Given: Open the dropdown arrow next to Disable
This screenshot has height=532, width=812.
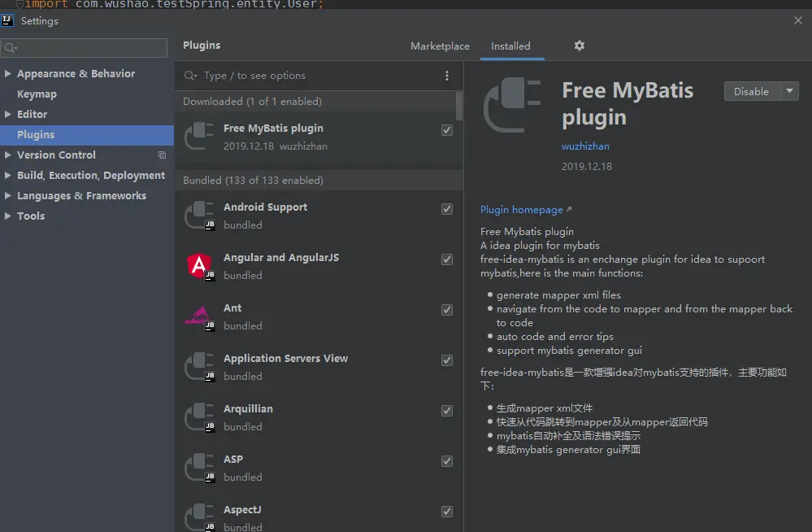Looking at the screenshot, I should tap(790, 91).
